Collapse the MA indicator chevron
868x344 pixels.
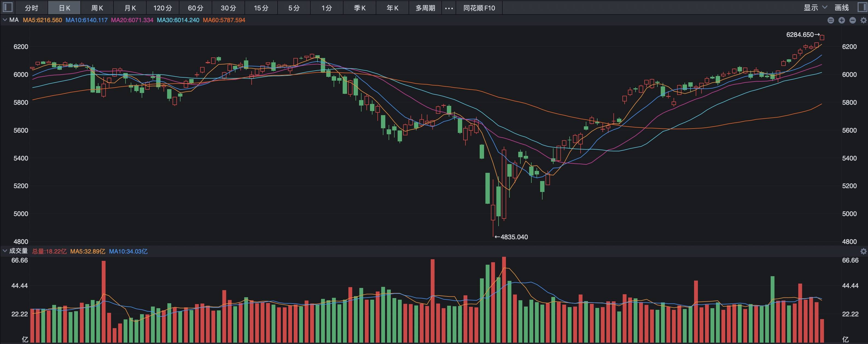5,20
